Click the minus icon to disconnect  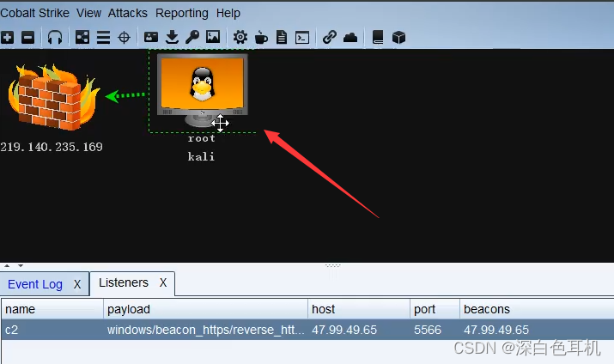tap(27, 38)
